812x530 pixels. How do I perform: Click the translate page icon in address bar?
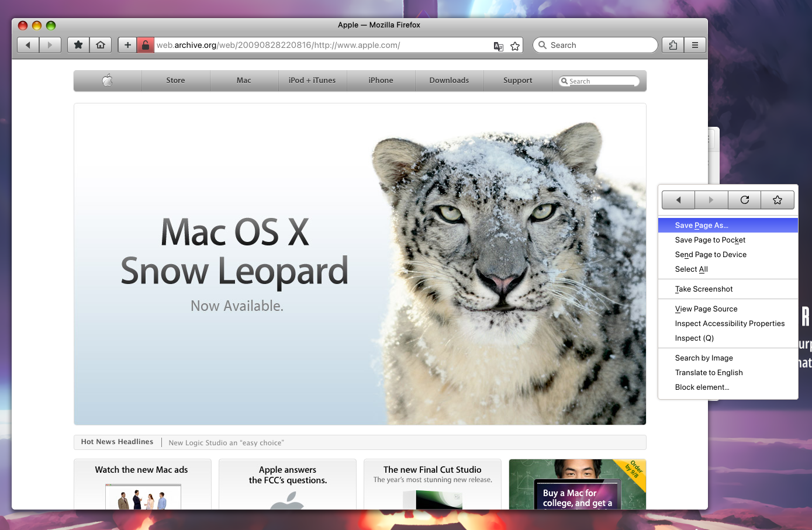point(499,46)
